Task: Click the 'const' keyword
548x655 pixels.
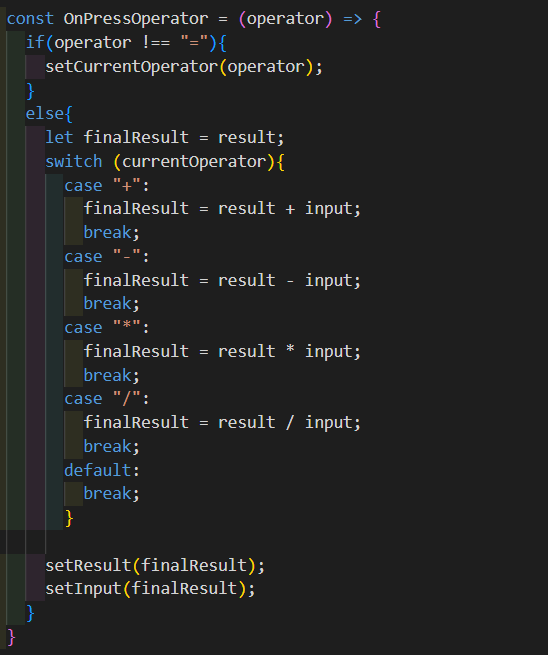Action: coord(30,19)
